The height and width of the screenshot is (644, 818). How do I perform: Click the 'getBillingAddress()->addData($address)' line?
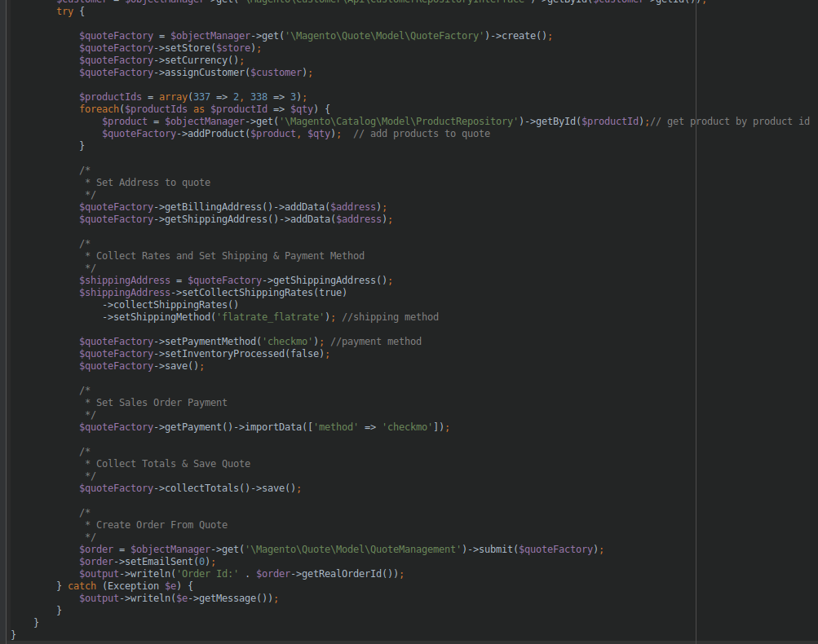tap(233, 207)
